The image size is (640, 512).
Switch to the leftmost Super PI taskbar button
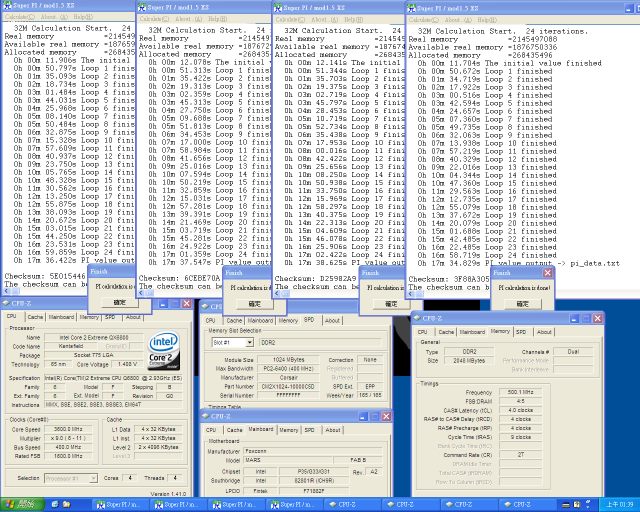coord(120,505)
